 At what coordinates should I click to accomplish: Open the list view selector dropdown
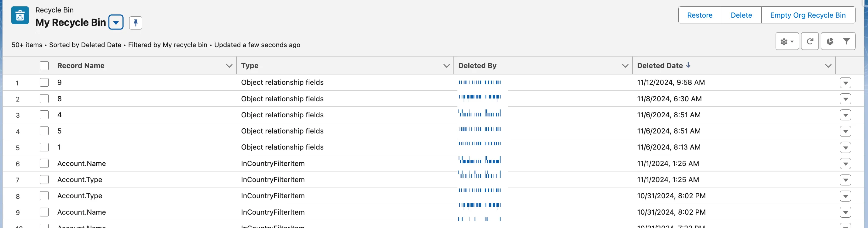coord(116,23)
